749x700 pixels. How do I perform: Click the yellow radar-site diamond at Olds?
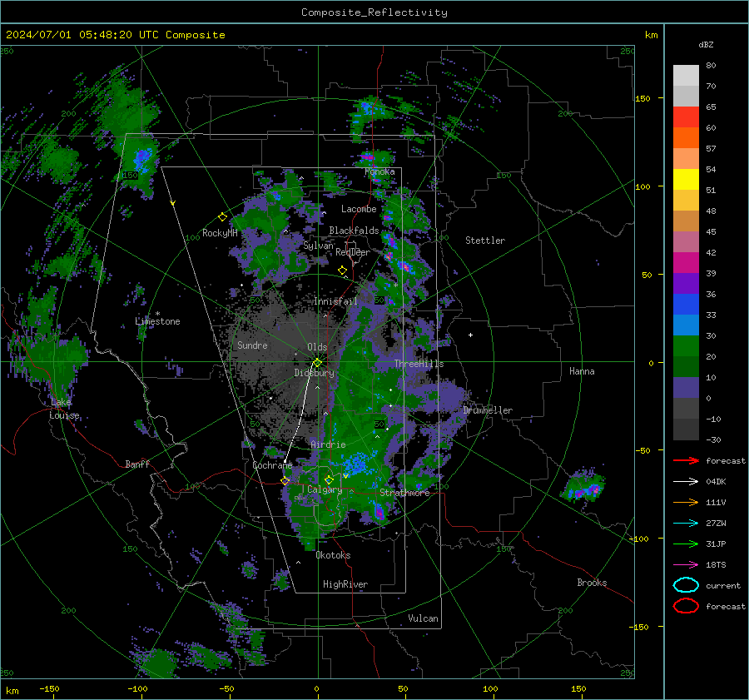coord(318,363)
